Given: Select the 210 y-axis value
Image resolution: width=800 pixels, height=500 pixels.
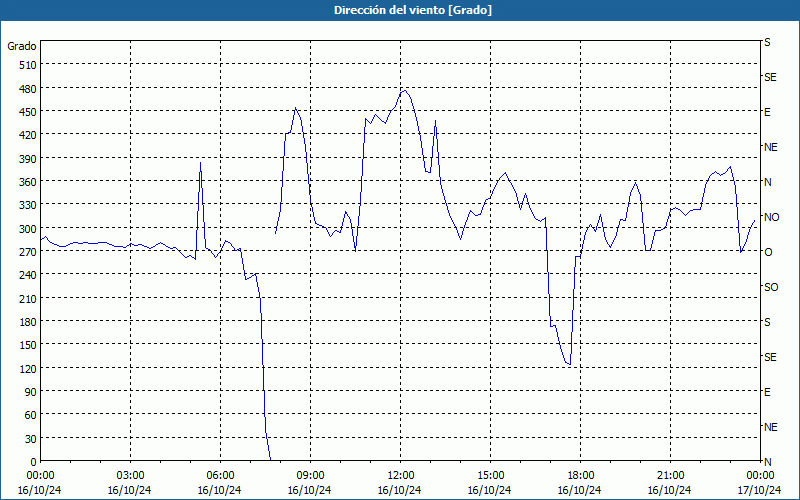Looking at the screenshot, I should (28, 298).
